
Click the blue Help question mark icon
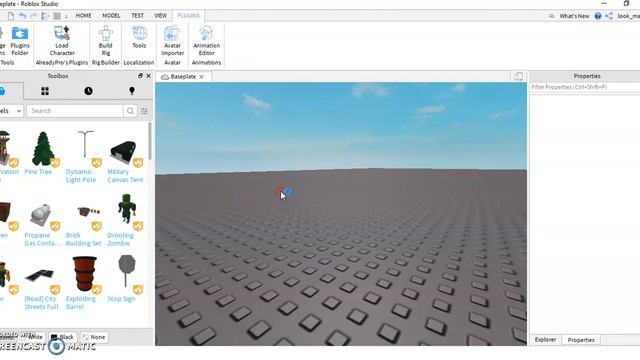coord(598,16)
